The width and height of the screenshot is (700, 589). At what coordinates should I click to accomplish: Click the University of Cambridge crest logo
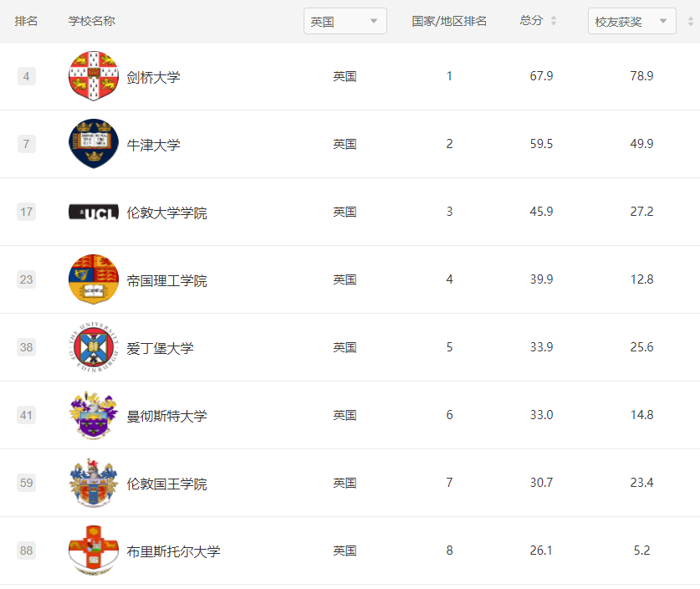94,76
